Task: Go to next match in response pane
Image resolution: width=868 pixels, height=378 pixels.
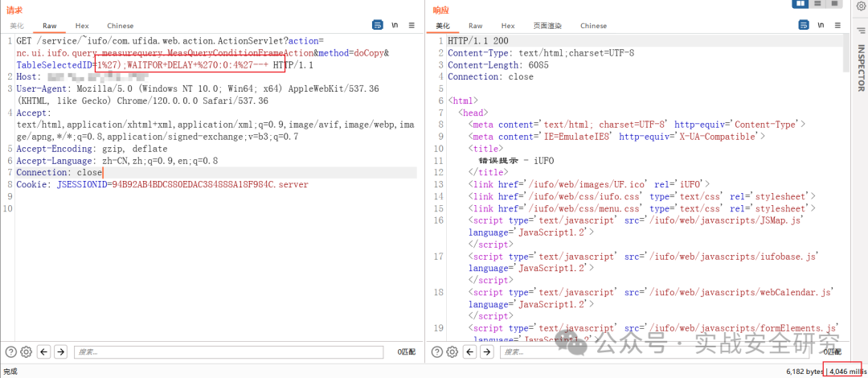Action: pos(486,351)
